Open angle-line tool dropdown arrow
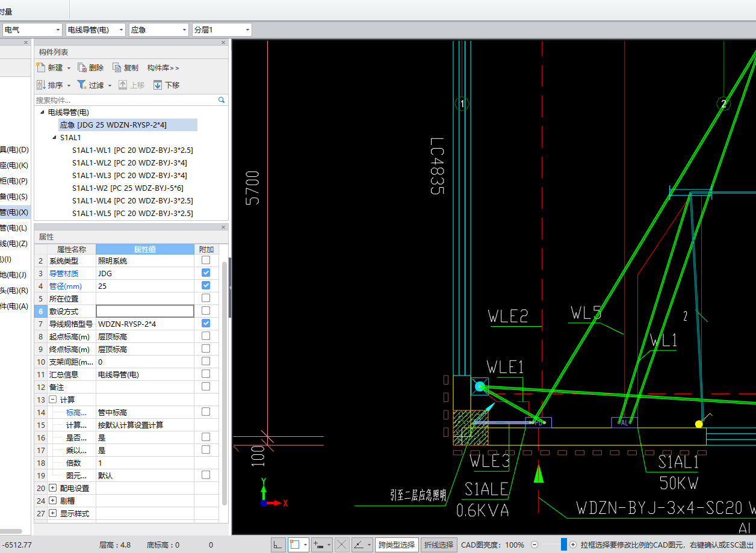 click(x=370, y=545)
